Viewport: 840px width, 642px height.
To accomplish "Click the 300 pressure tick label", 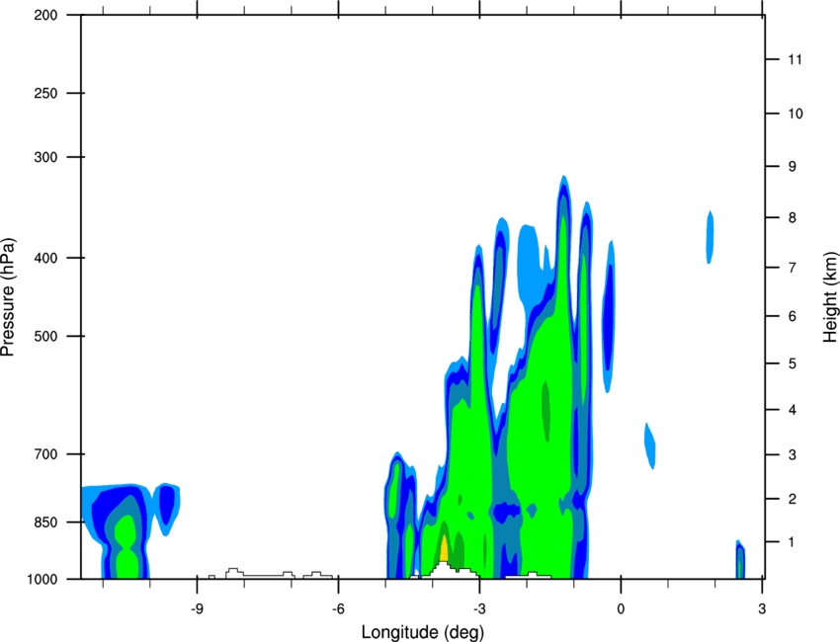I will [x=46, y=157].
